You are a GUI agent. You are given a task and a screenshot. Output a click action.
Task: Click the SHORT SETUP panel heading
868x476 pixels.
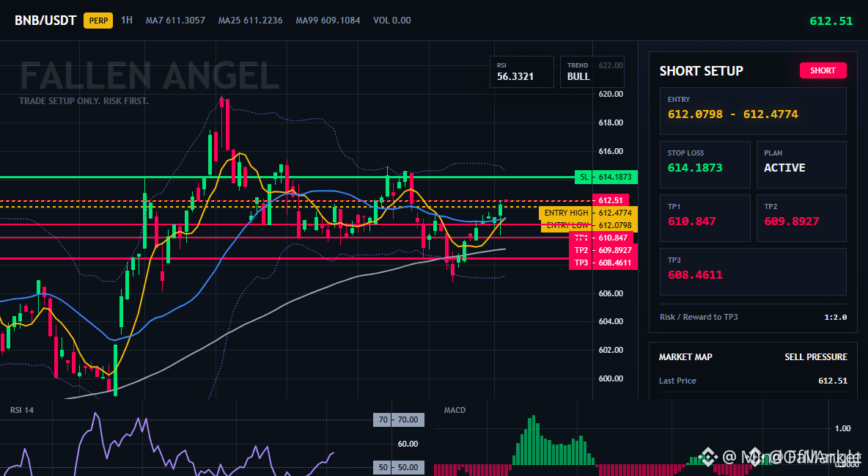(x=701, y=71)
